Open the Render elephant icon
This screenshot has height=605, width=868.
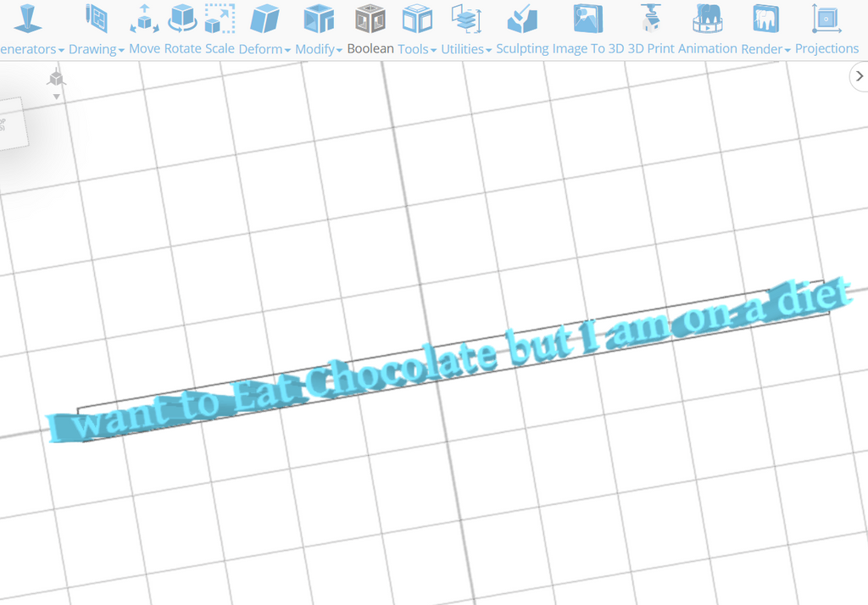coord(766,19)
